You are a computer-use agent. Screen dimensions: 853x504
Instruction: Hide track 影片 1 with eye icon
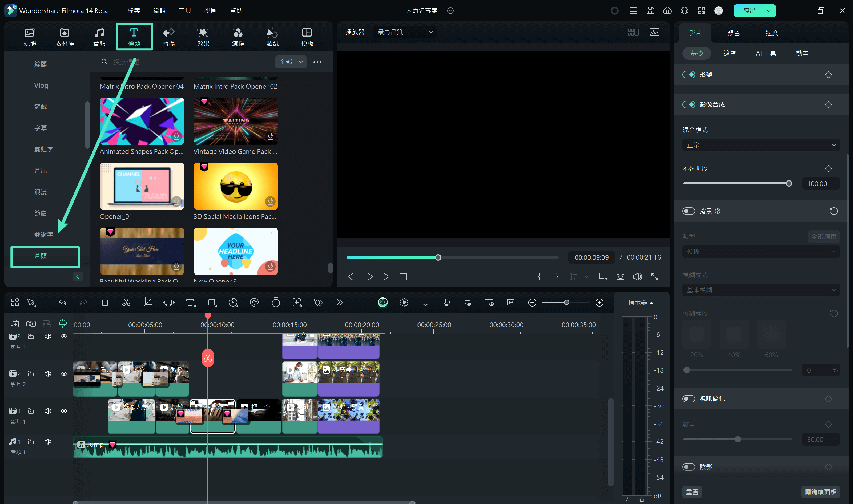(x=64, y=411)
